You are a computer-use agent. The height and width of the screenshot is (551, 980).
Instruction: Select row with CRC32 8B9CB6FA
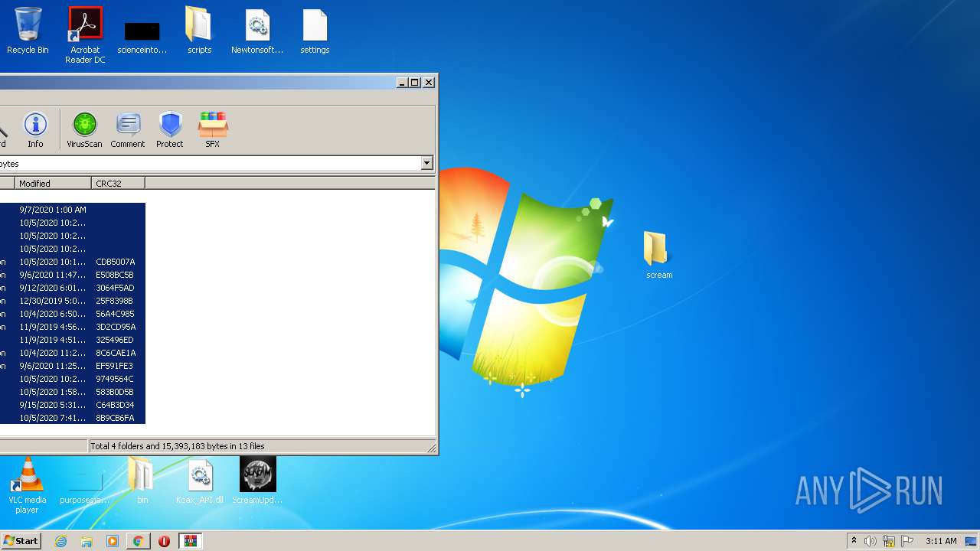pos(73,418)
